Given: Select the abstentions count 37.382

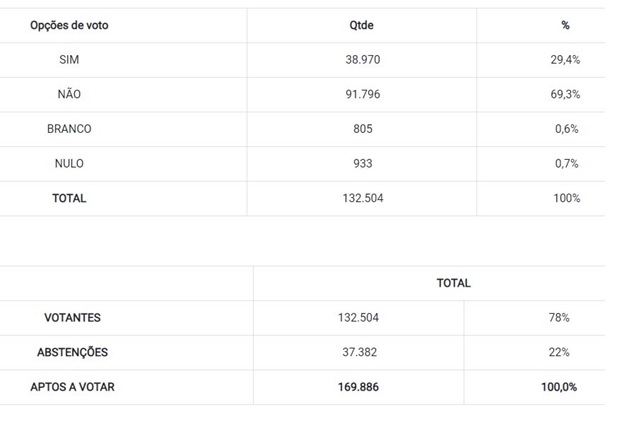Looking at the screenshot, I should (x=358, y=352).
